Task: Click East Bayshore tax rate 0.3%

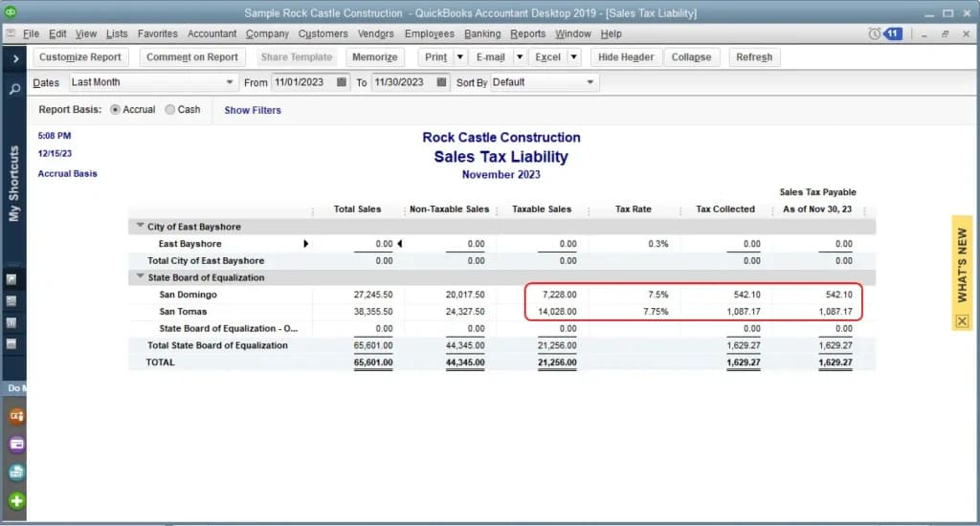Action: pyautogui.click(x=658, y=244)
